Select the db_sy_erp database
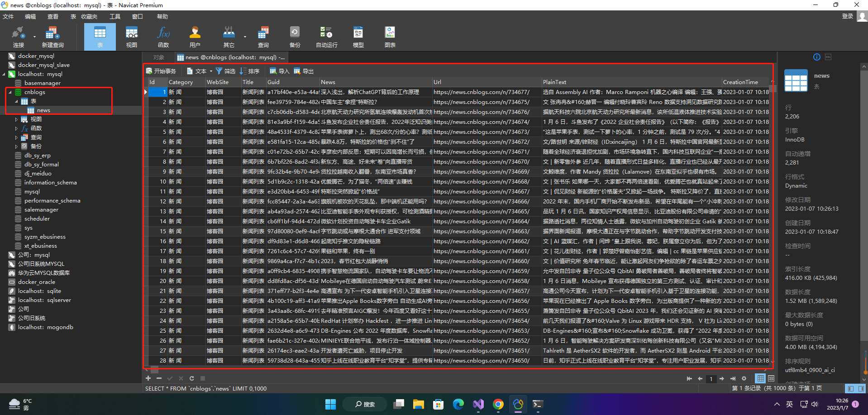868x415 pixels. (x=38, y=156)
